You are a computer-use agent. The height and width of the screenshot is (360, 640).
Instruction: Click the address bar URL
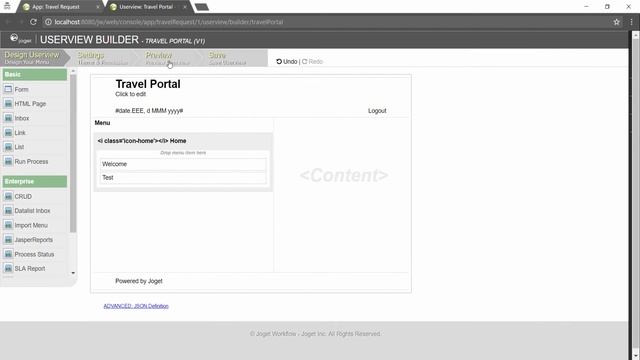[x=169, y=22]
